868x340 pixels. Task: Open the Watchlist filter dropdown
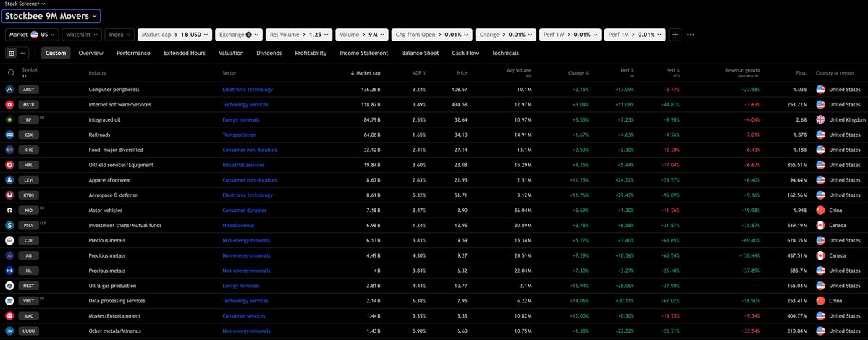click(82, 34)
